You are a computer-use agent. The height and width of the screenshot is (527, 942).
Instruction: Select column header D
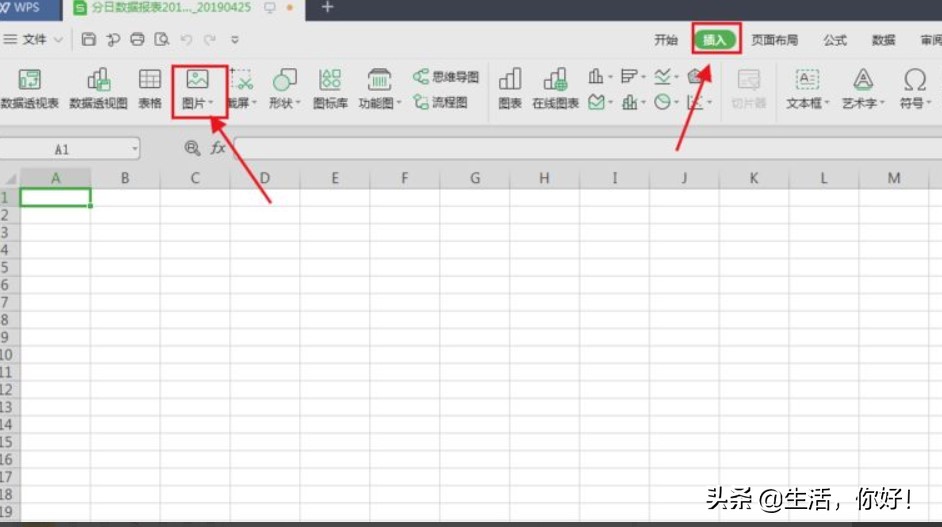[265, 178]
